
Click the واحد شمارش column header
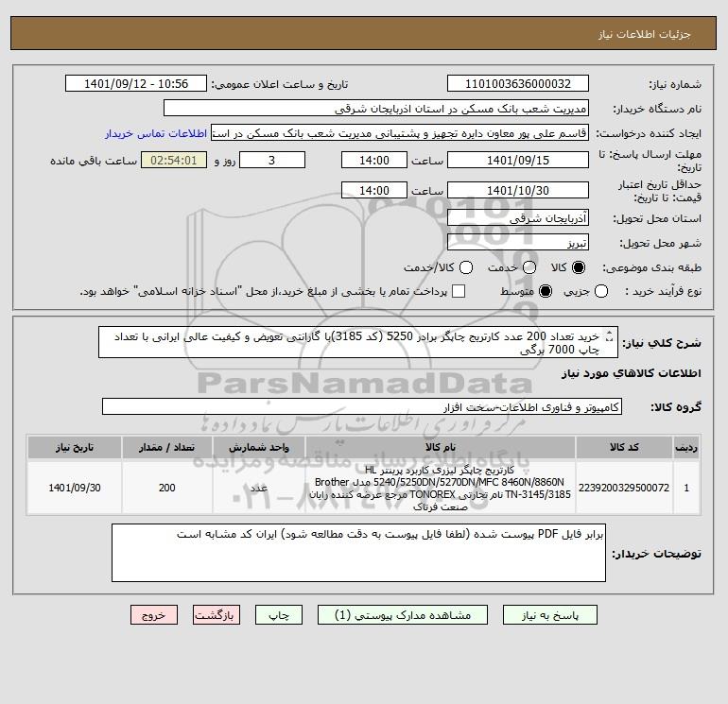click(259, 447)
